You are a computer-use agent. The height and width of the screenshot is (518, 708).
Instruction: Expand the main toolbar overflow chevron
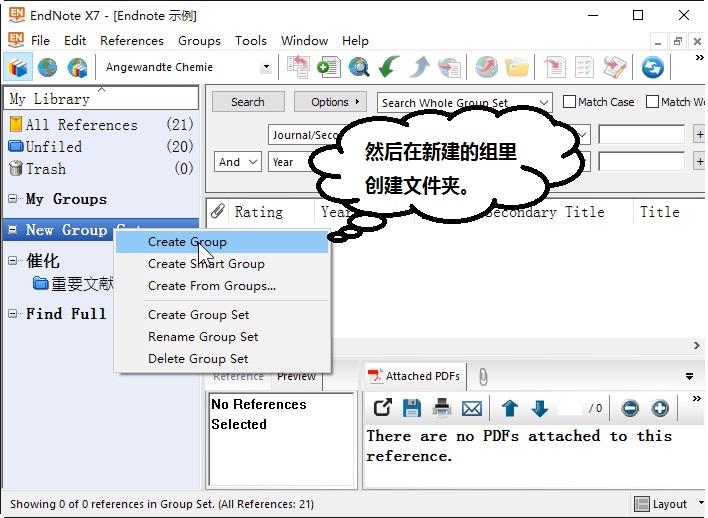coord(699,58)
